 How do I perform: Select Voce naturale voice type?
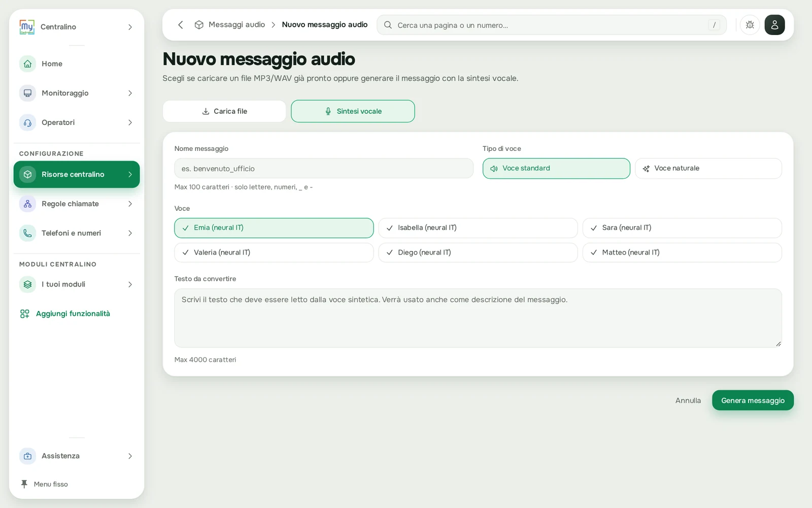click(708, 168)
